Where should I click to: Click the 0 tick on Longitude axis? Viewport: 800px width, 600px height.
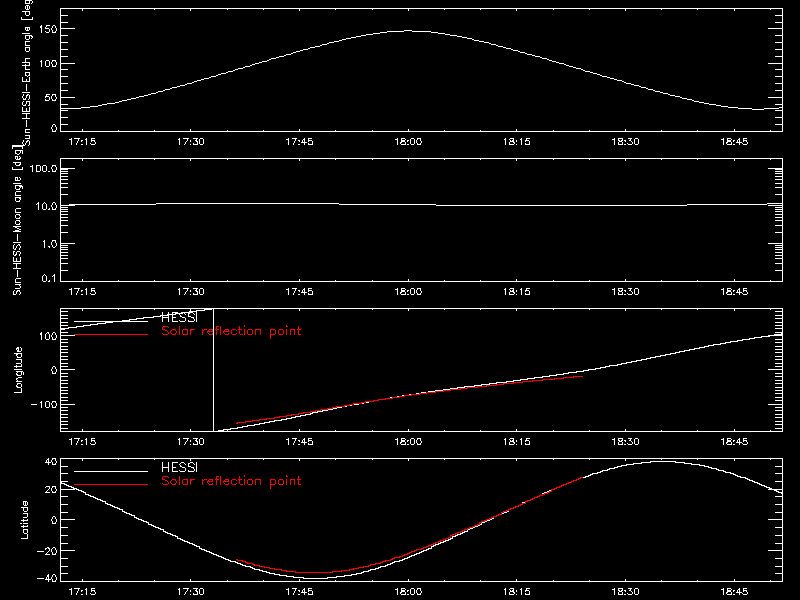point(54,370)
